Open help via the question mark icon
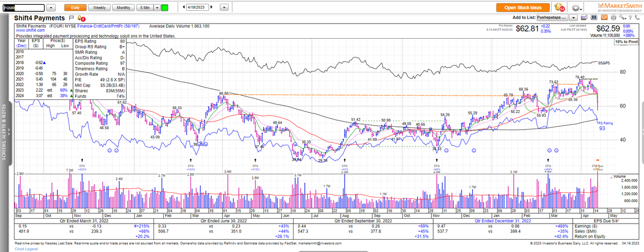This screenshot has width=644, height=252. (630, 18)
